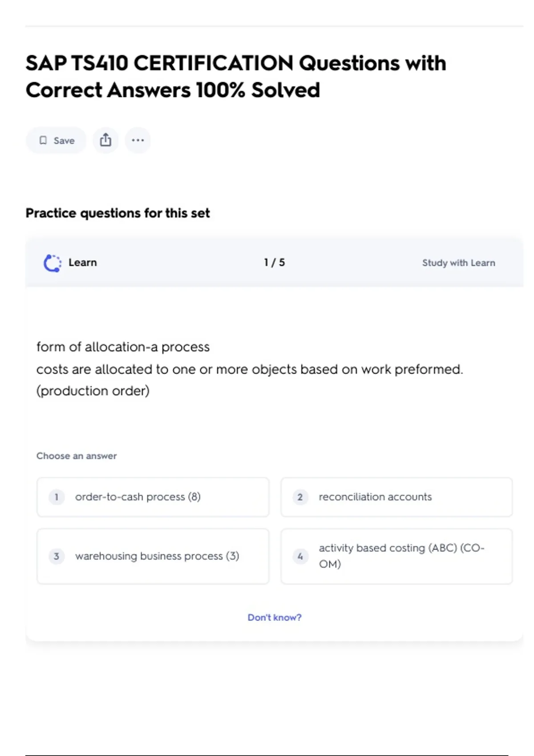Click the number 4 answer badge

[300, 556]
